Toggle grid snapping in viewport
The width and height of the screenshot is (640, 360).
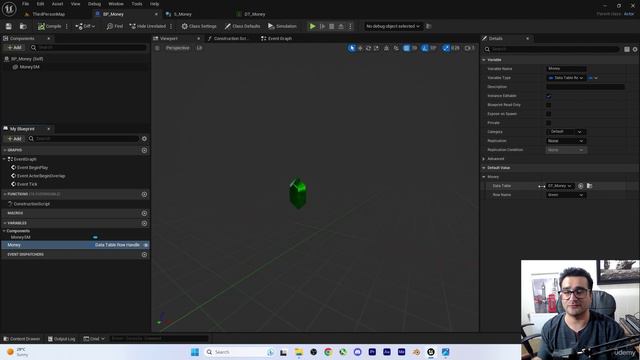406,48
